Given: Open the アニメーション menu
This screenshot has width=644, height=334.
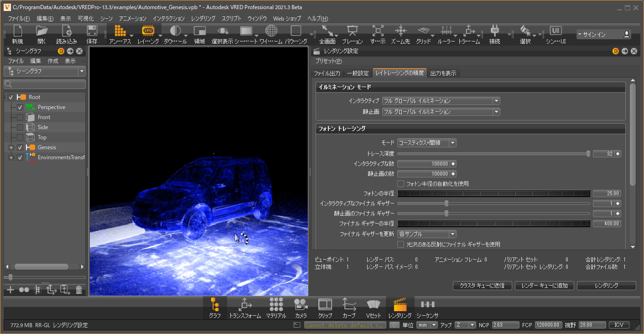Looking at the screenshot, I should point(132,19).
